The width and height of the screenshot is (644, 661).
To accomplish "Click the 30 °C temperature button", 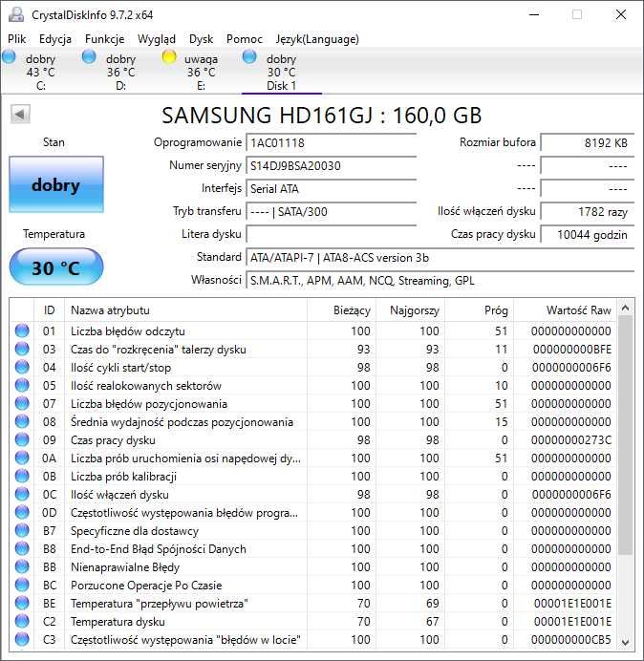I will 56,267.
